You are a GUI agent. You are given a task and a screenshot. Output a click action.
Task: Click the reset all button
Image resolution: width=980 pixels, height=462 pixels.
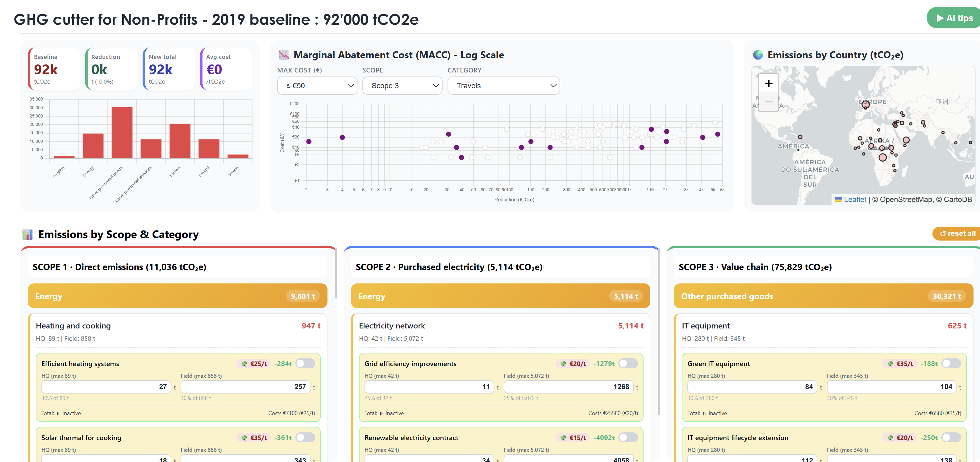click(x=957, y=233)
